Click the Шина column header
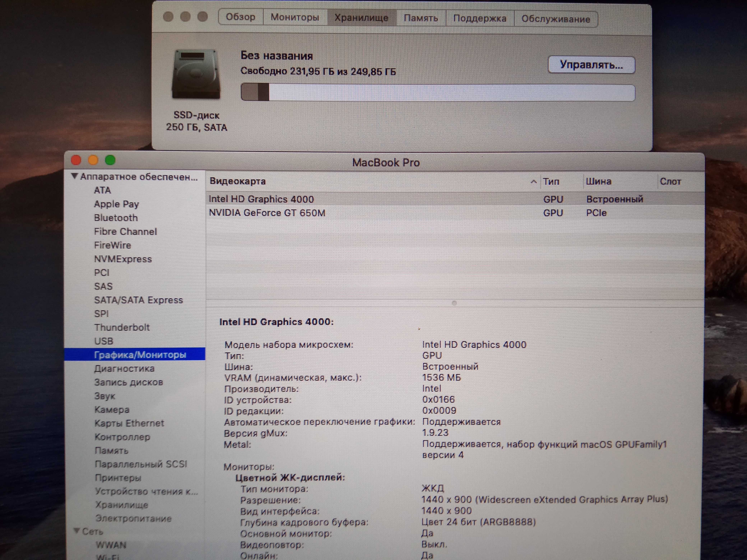The width and height of the screenshot is (747, 560). (x=598, y=182)
